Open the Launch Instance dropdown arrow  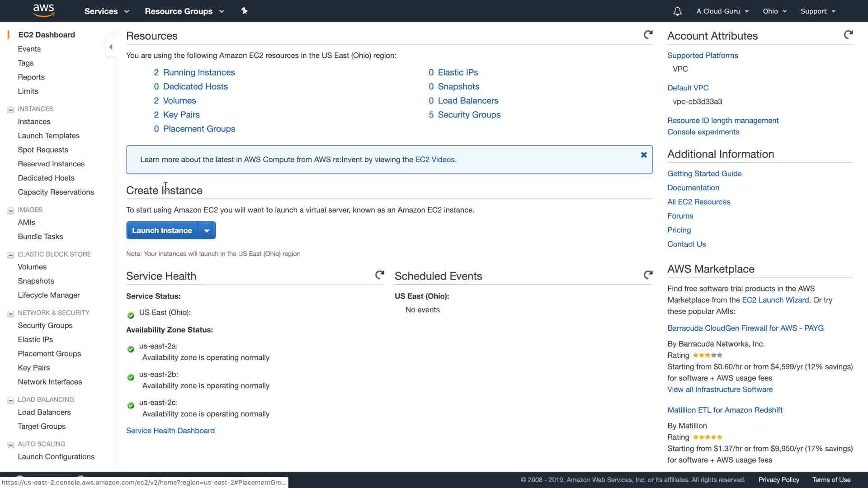click(x=207, y=230)
